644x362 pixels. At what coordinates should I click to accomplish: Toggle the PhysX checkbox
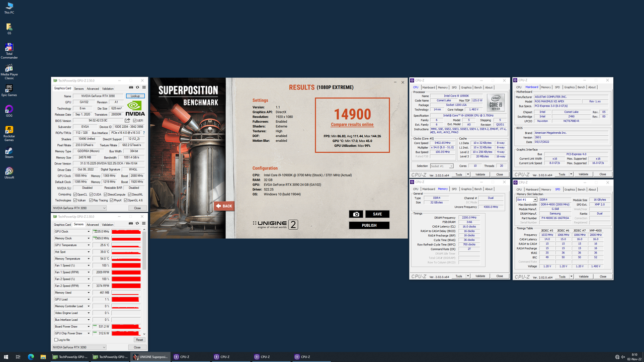point(112,200)
